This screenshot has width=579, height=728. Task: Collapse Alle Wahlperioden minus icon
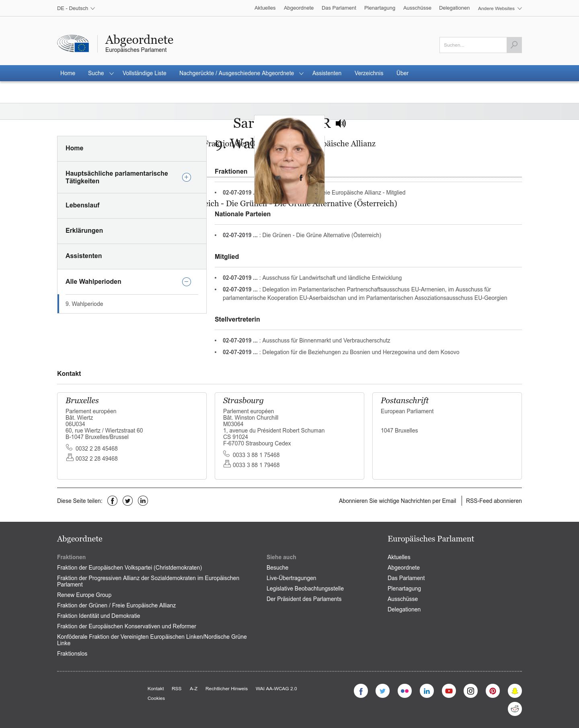click(x=187, y=282)
